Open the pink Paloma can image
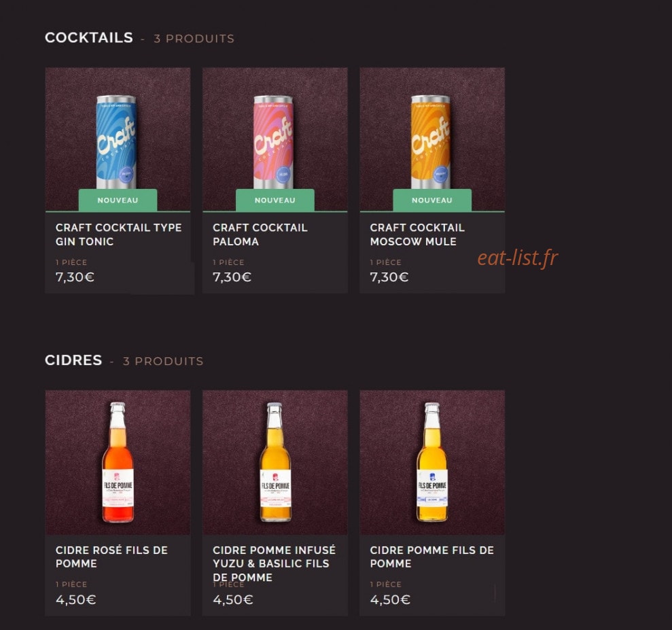This screenshot has width=672, height=630. [x=275, y=139]
